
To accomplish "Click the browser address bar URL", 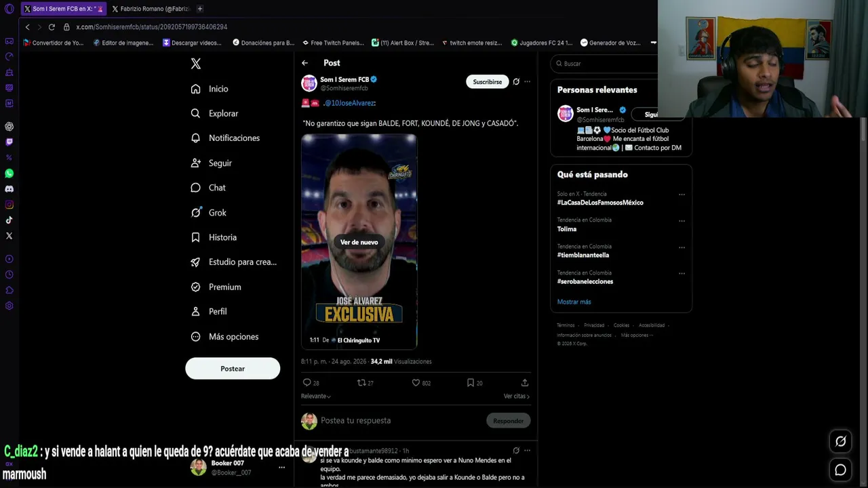I will 152,27.
